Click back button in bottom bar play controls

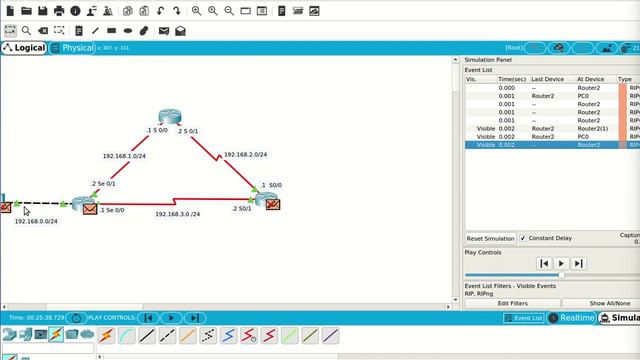pos(149,318)
